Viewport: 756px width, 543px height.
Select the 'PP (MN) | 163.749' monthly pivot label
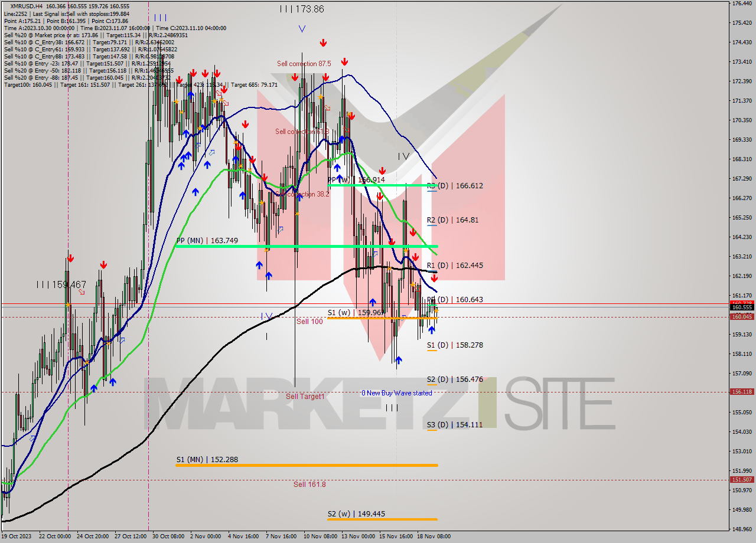pyautogui.click(x=207, y=240)
